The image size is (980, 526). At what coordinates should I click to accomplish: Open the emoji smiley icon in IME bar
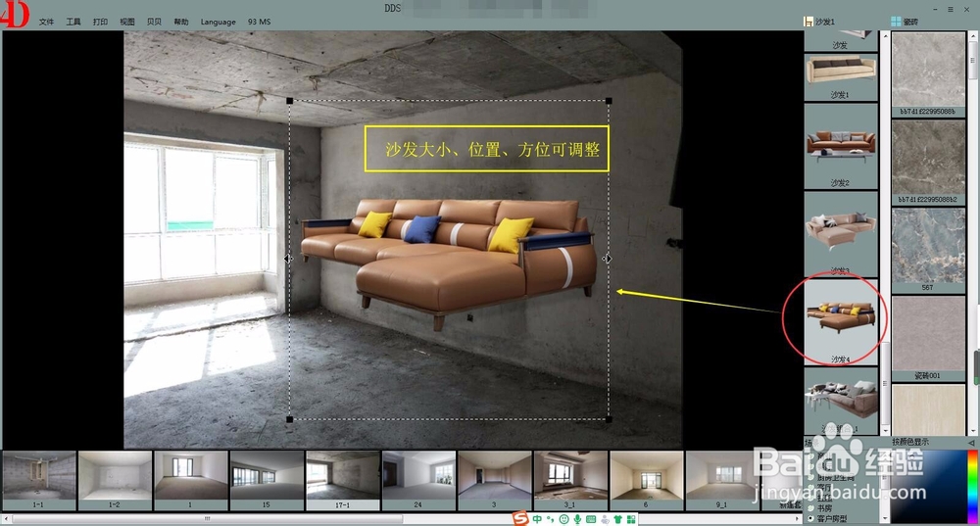[564, 519]
